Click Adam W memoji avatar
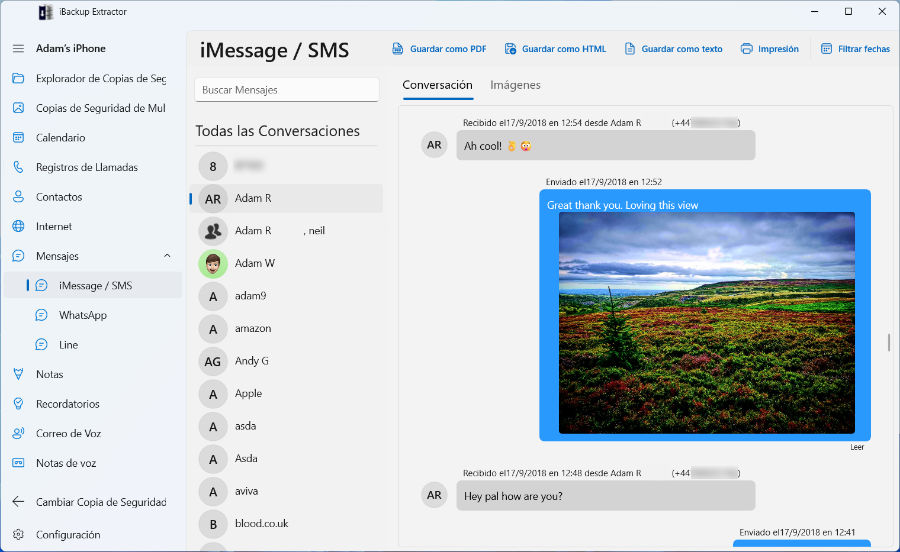 213,263
